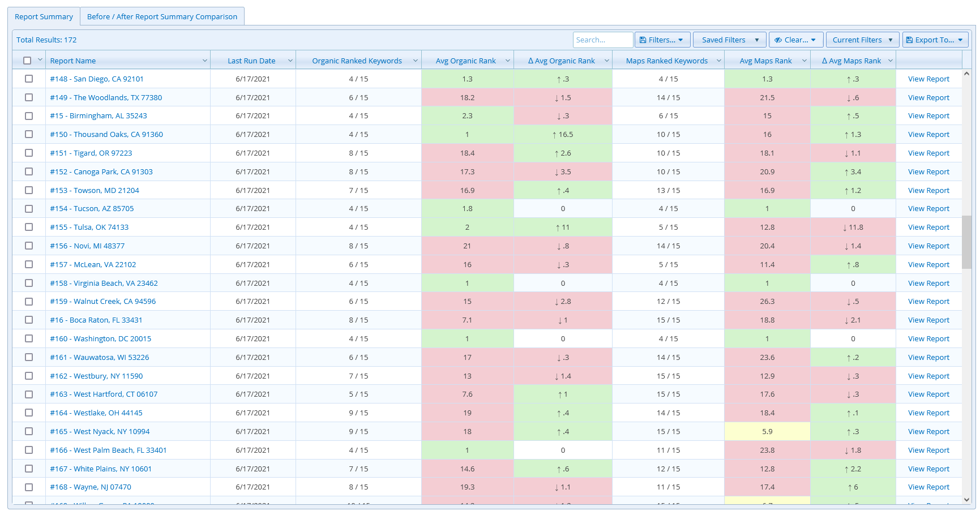This screenshot has width=980, height=515.
Task: Open the Before / After Report Summary Comparison tab
Action: tap(162, 17)
